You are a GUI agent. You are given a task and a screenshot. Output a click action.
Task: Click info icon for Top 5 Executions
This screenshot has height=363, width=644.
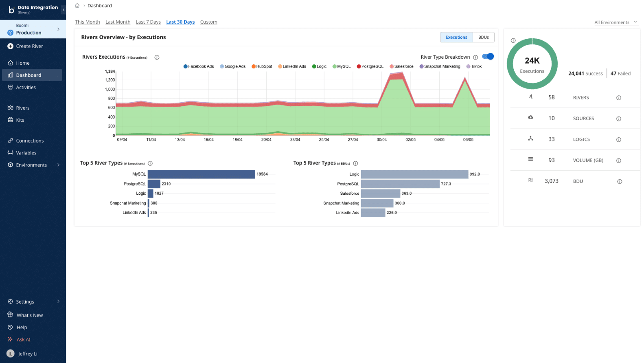(150, 163)
